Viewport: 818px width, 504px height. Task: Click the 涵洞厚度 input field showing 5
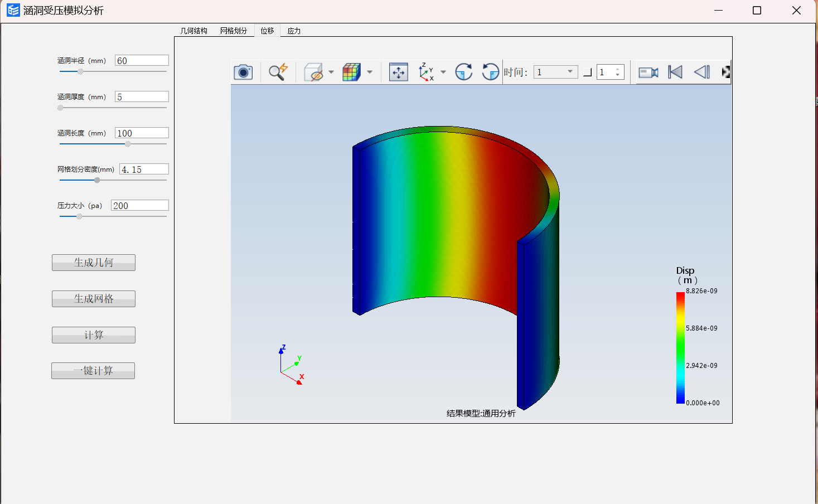[x=142, y=96]
